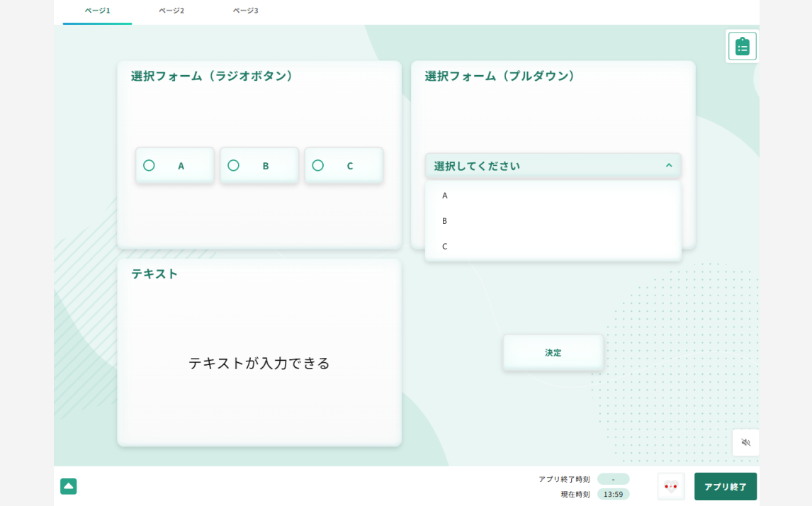Viewport: 812px width, 506px height.
Task: Click the アプリ終了 button
Action: pos(726,486)
